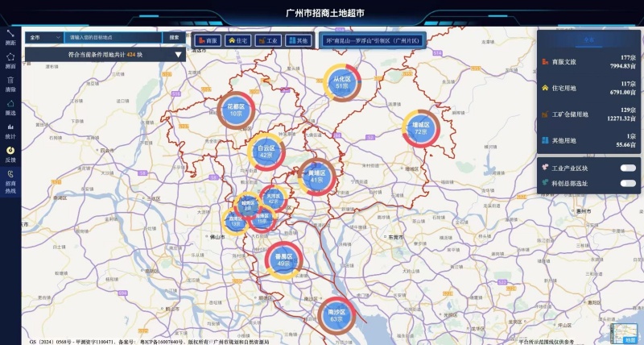Screen dimensions: 644x345
Task: Expand the 符合当前条件用地 results list
Action: [x=179, y=55]
